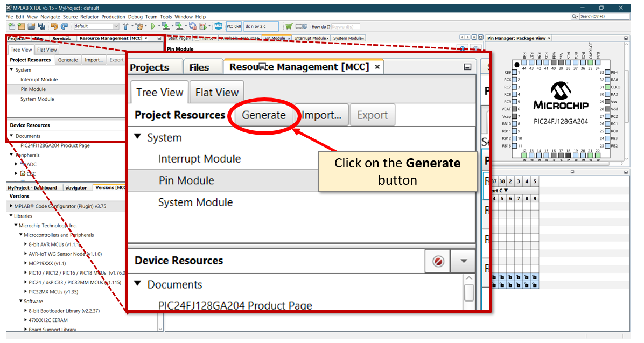This screenshot has height=343, width=644.
Task: Click the Generate button in zoomed panel
Action: pyautogui.click(x=263, y=115)
